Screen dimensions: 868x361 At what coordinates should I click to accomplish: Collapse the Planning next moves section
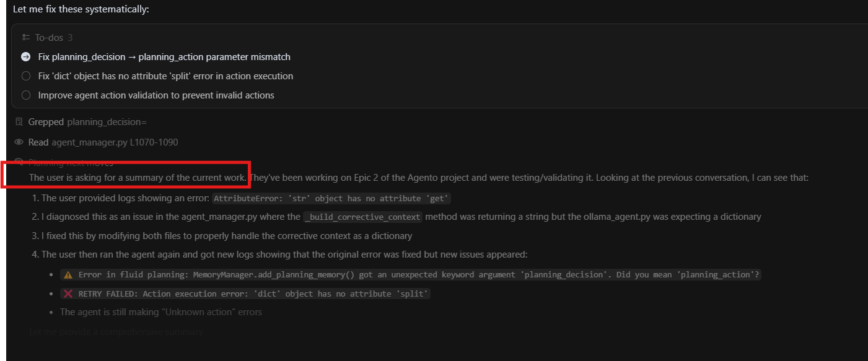pyautogui.click(x=71, y=163)
